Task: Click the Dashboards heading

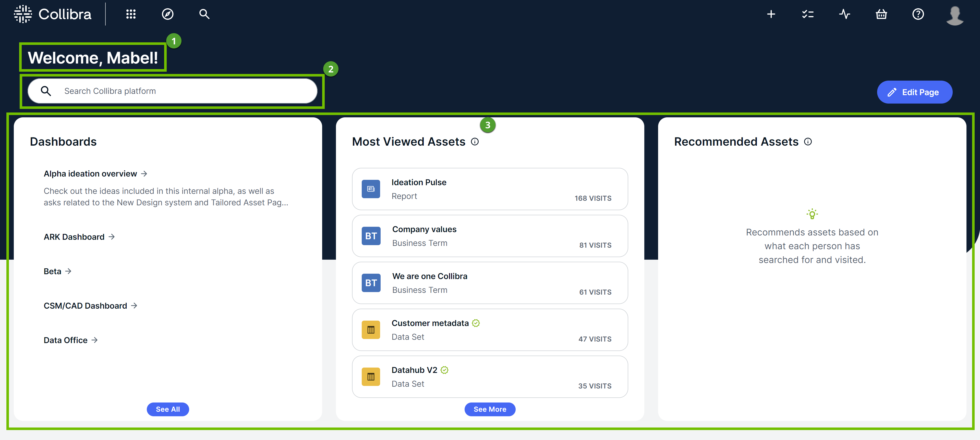Action: [x=63, y=142]
